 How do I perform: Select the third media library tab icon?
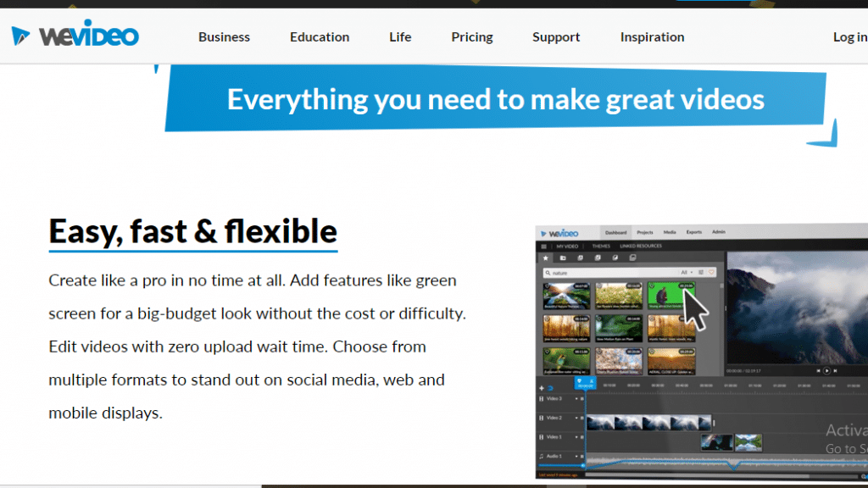click(580, 258)
